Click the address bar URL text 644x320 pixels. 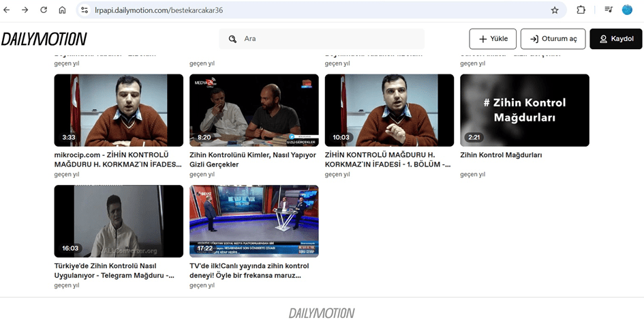(159, 10)
